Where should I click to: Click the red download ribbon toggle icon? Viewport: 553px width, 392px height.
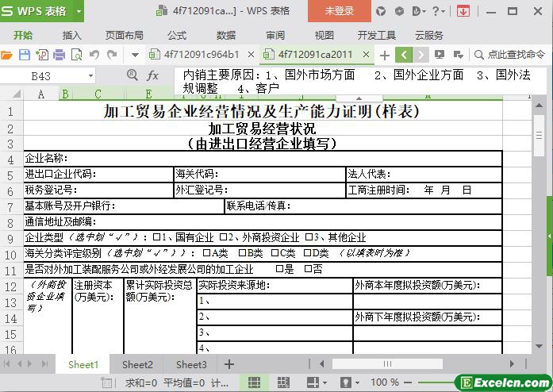pyautogui.click(x=463, y=11)
